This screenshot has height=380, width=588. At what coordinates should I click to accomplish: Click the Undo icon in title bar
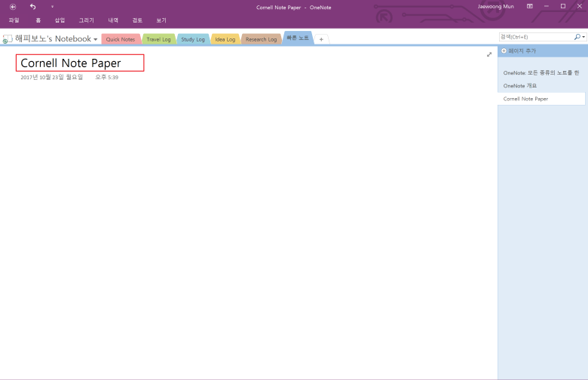coord(32,7)
